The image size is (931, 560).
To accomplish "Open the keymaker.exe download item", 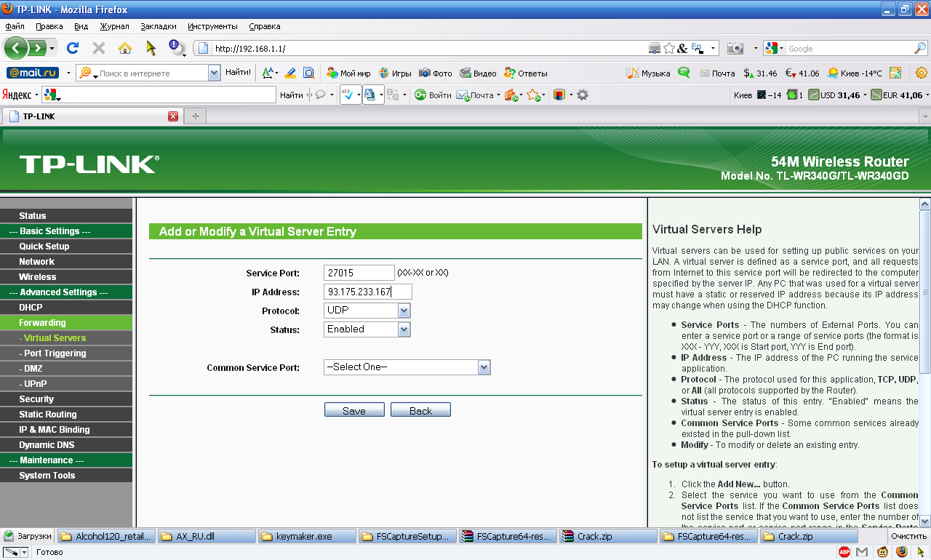I will tap(307, 537).
